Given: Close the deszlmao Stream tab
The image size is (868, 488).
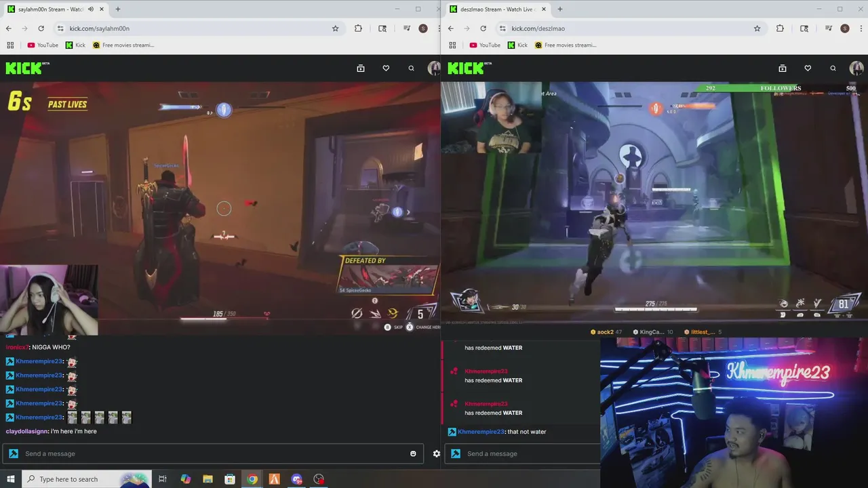Looking at the screenshot, I should 542,9.
